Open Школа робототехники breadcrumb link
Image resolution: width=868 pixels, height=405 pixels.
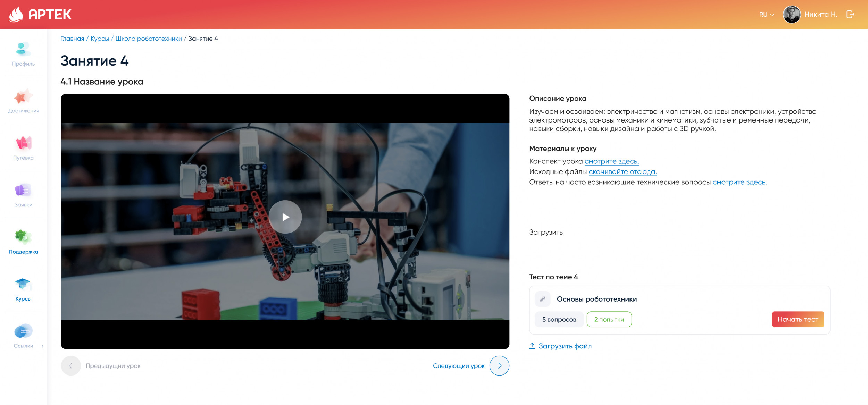[148, 39]
